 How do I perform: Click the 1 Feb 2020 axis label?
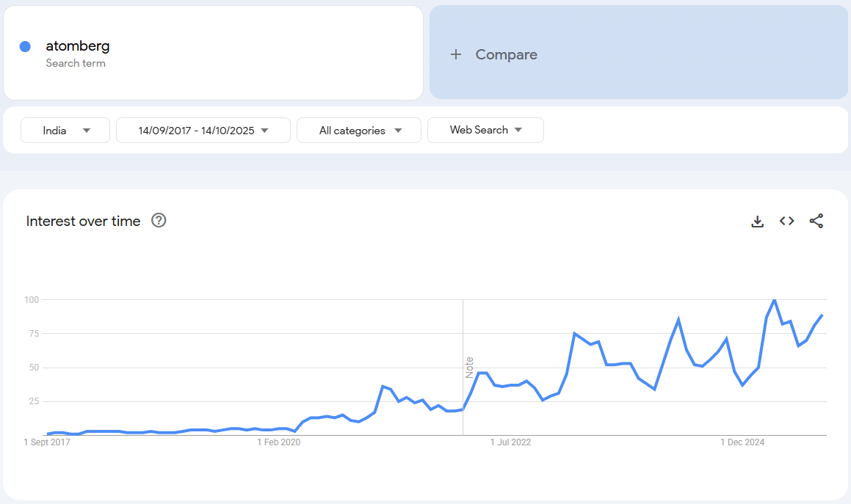279,442
